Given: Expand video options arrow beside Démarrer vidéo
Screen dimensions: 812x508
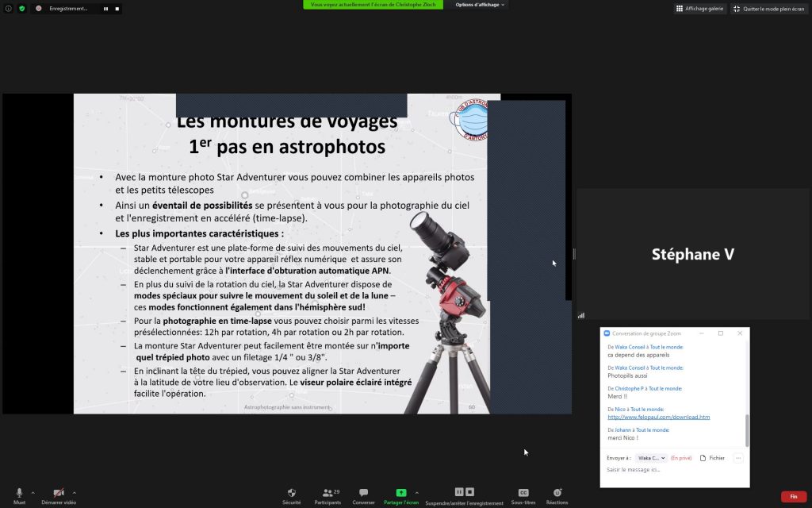Looking at the screenshot, I should coord(74,492).
